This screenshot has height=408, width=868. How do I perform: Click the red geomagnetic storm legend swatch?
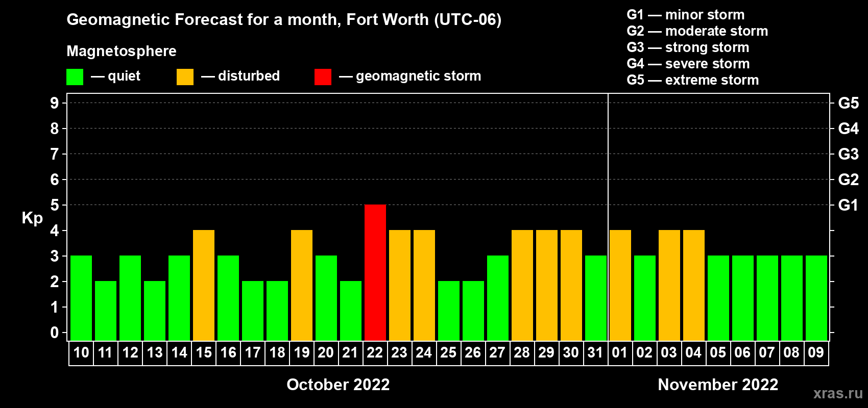pos(323,77)
